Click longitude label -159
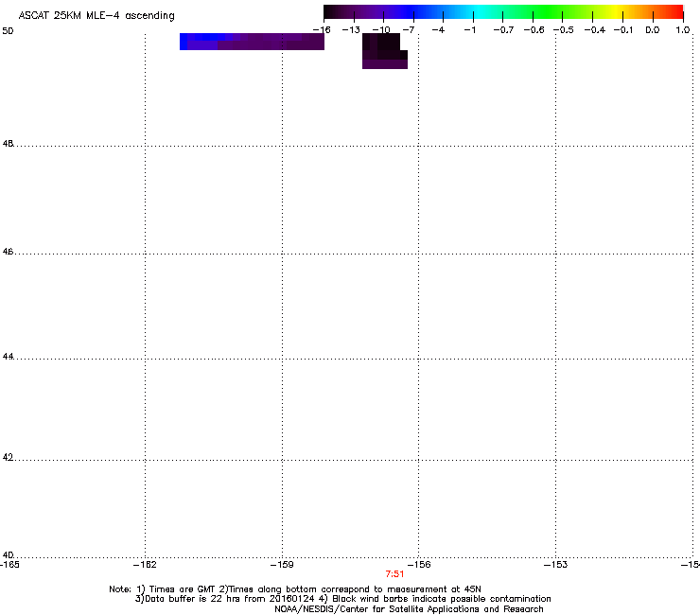Image resolution: width=700 pixels, height=615 pixels. [282, 565]
